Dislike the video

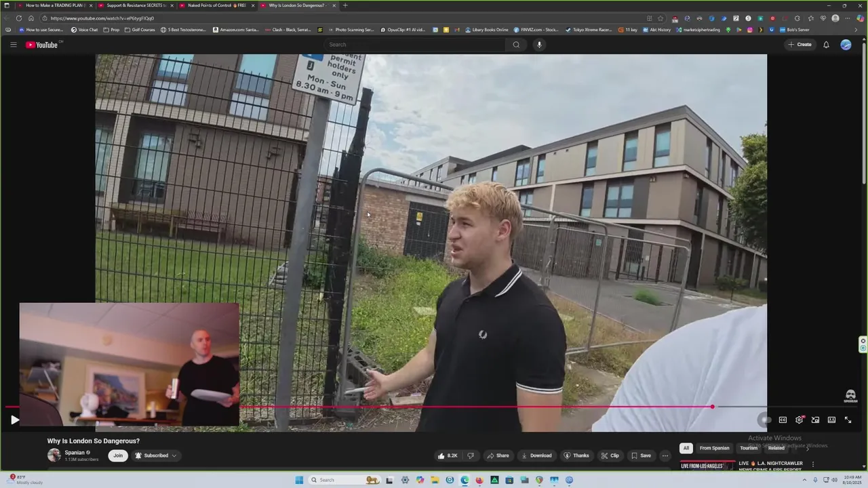(x=471, y=455)
